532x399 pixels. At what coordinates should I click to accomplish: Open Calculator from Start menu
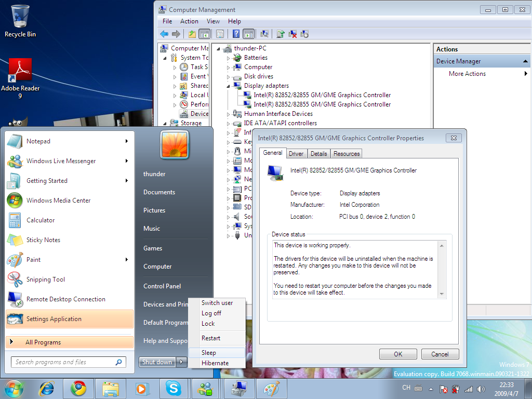tap(70, 220)
